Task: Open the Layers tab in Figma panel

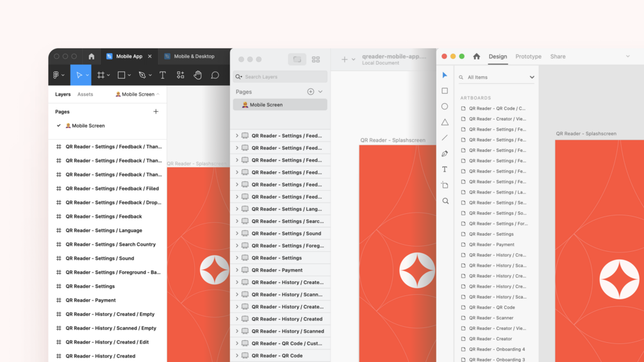Action: point(63,94)
